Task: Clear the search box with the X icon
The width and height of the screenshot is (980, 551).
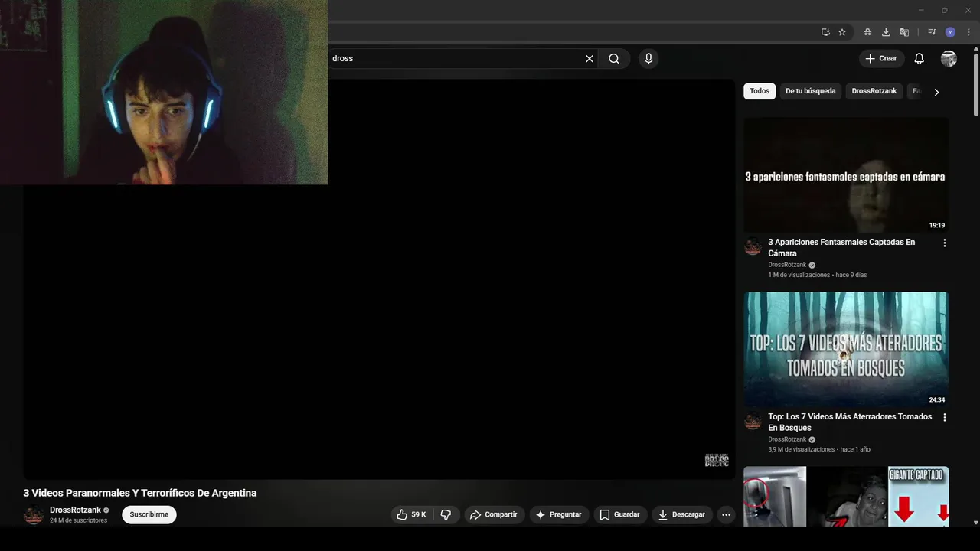Action: 590,58
